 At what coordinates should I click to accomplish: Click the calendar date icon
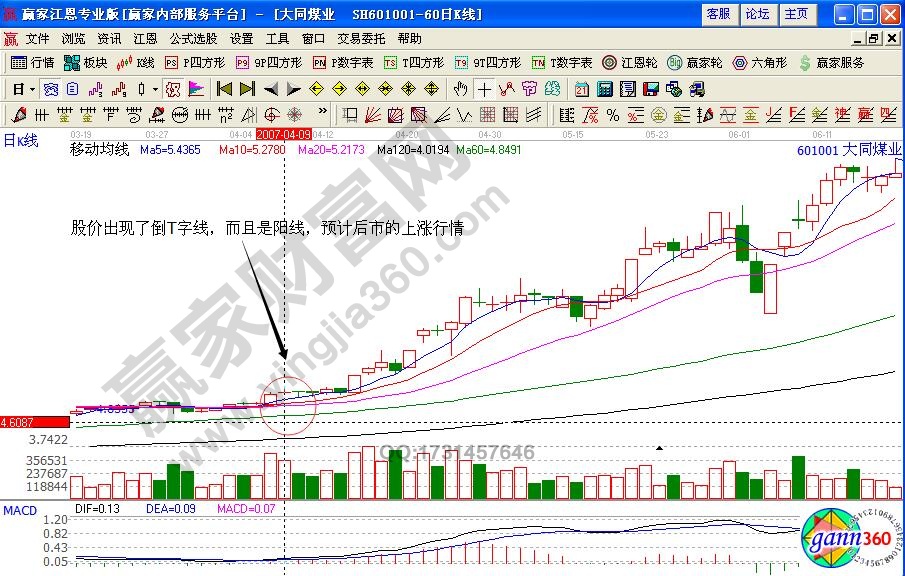pos(581,88)
